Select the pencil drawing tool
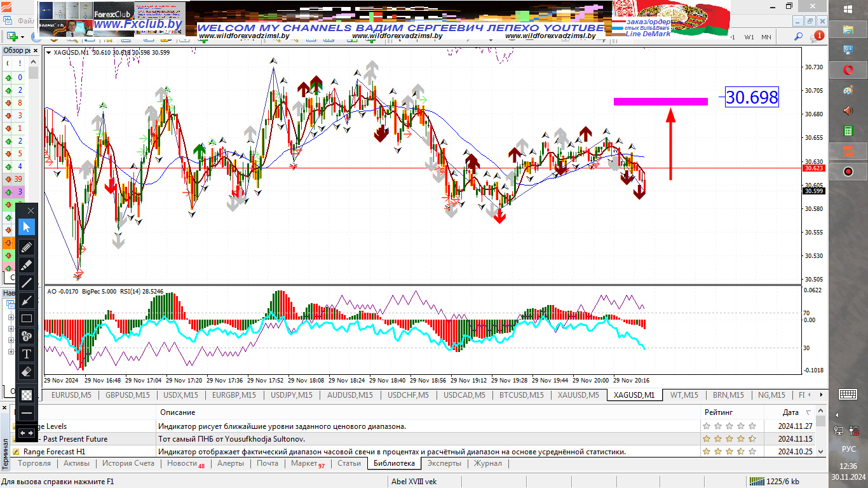The image size is (868, 488). (27, 247)
